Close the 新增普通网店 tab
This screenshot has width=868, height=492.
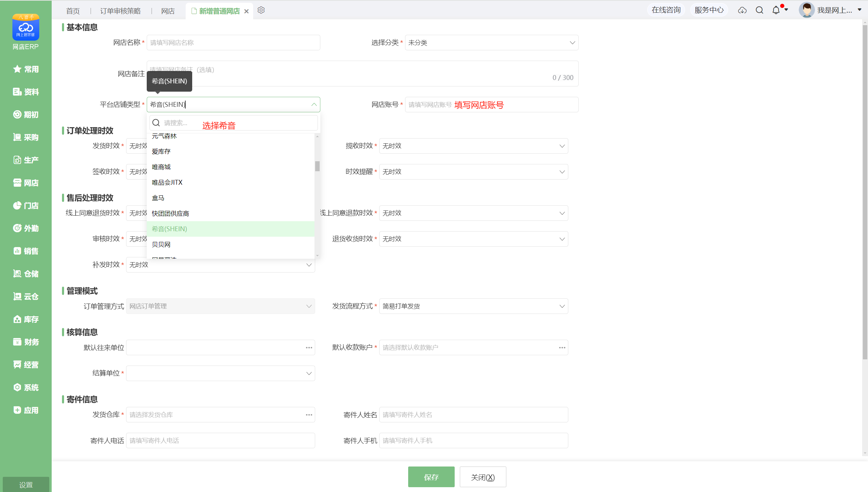pos(246,11)
